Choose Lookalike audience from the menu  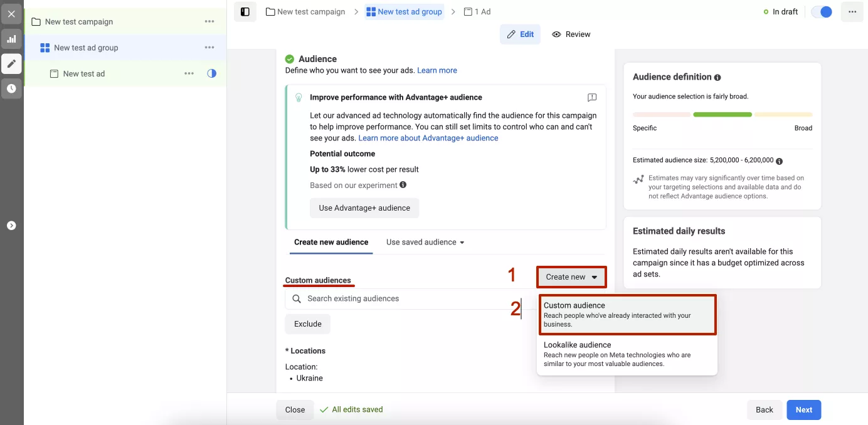tap(627, 354)
